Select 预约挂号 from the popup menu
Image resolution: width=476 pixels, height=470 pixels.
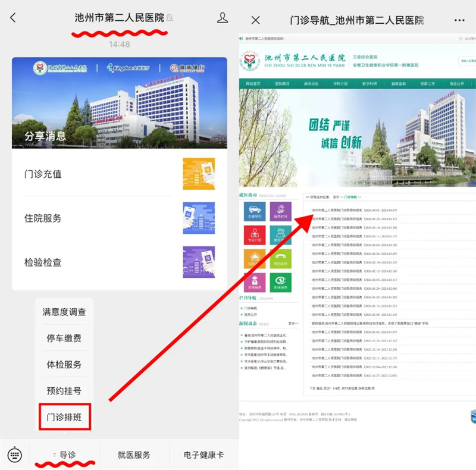64,391
